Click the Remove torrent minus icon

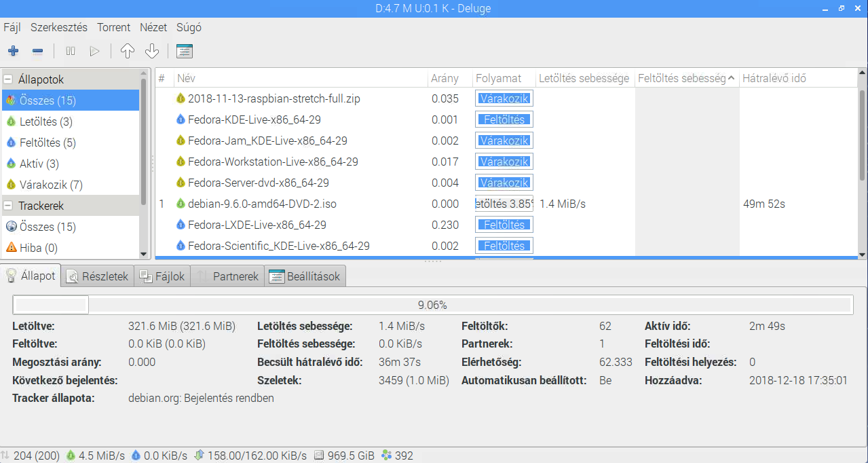[38, 51]
